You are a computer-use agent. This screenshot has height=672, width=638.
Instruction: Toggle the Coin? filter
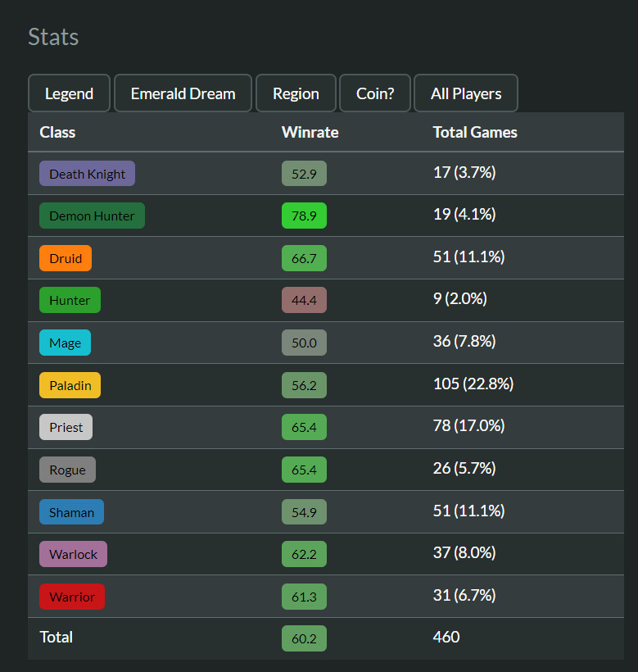pyautogui.click(x=375, y=93)
